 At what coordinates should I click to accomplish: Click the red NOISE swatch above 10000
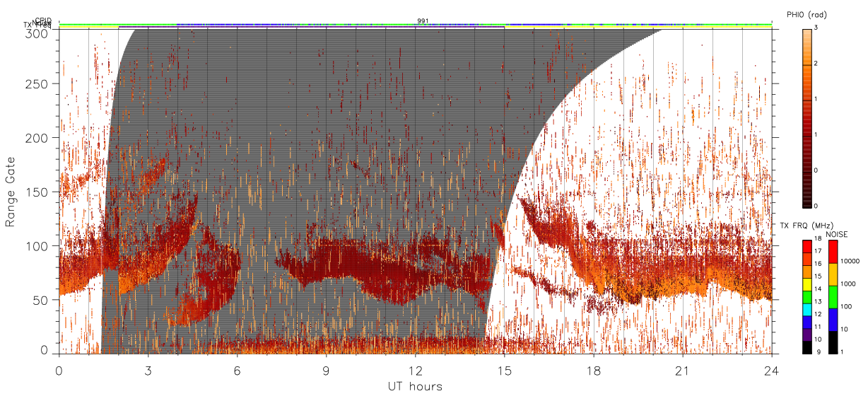pos(833,252)
